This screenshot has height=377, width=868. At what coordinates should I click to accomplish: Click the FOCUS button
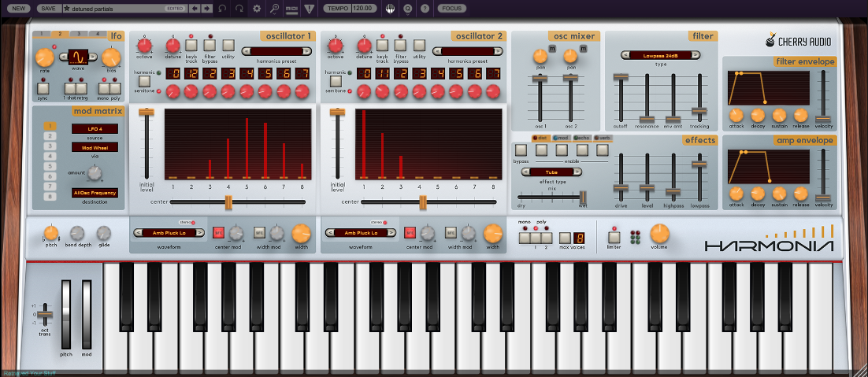[x=451, y=9]
